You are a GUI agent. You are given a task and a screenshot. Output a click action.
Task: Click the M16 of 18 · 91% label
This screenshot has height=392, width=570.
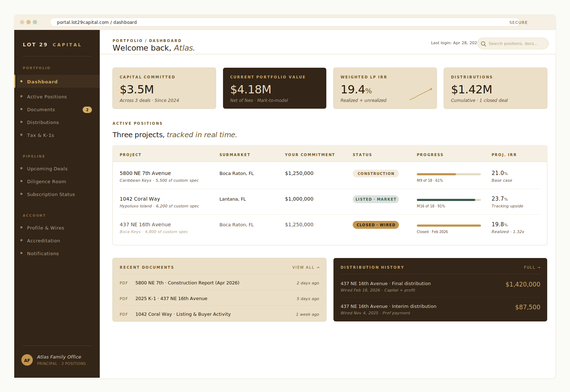(x=431, y=206)
